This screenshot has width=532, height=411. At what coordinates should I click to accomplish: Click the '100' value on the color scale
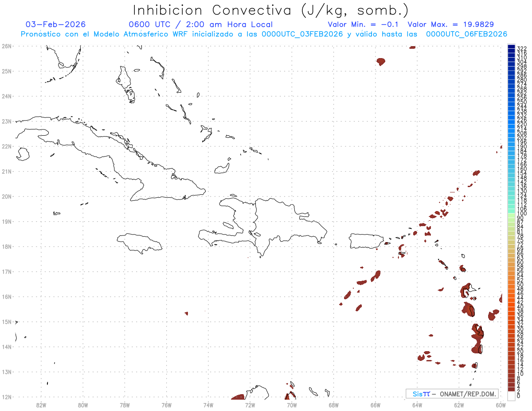522,214
